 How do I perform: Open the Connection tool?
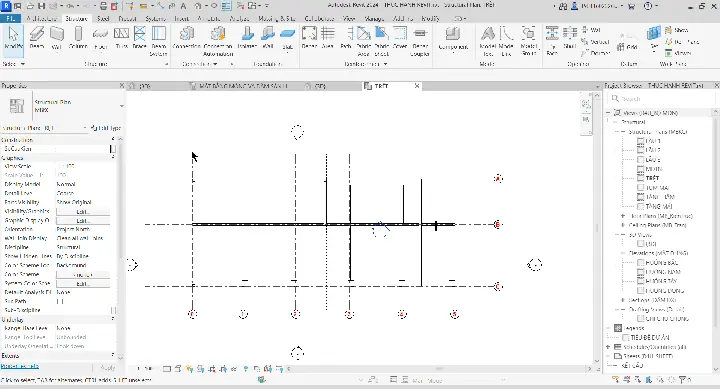point(186,38)
